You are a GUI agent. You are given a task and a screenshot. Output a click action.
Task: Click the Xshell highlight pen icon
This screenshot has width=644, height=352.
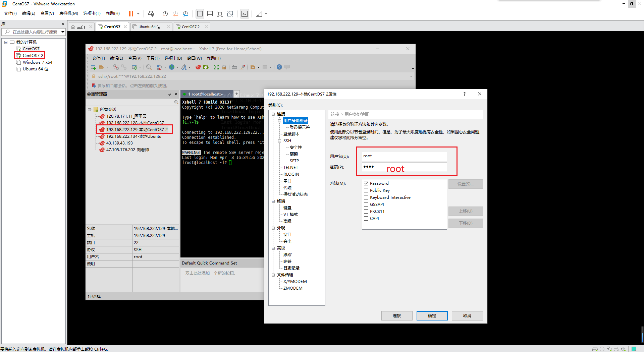click(x=243, y=67)
